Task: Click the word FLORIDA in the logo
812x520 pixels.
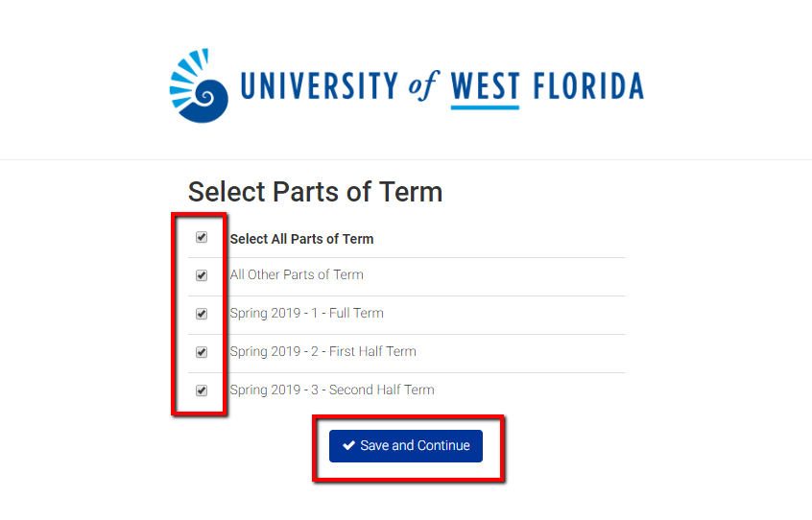Action: (587, 86)
